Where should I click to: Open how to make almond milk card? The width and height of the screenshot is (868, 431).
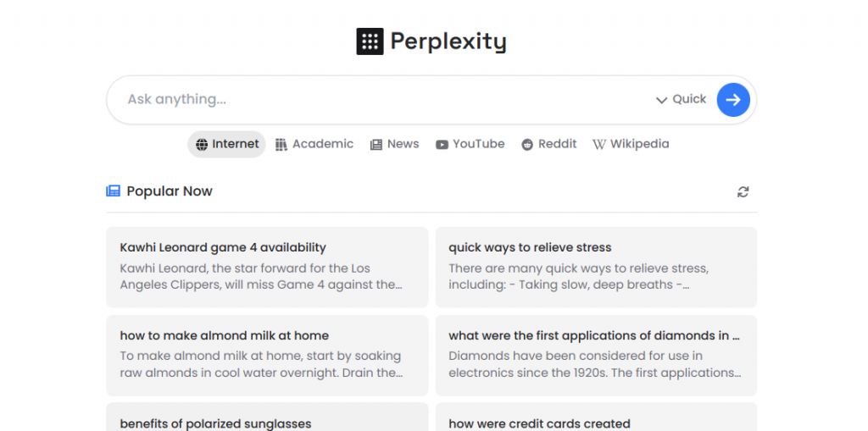pyautogui.click(x=267, y=355)
